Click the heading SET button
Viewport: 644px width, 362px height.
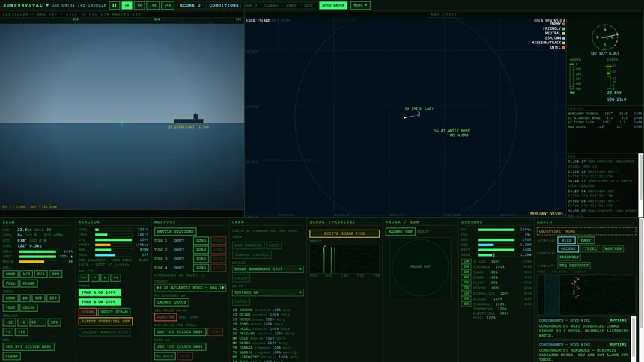(54, 322)
